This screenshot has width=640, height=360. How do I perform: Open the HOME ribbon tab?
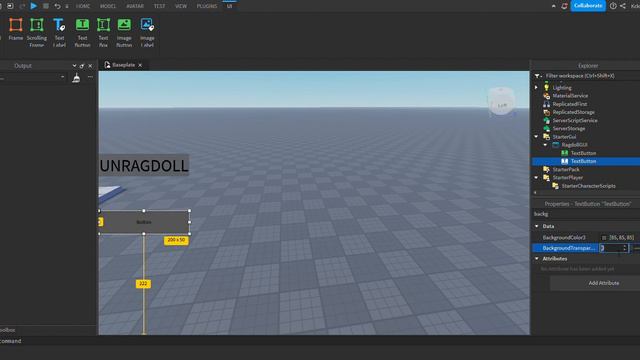83,6
